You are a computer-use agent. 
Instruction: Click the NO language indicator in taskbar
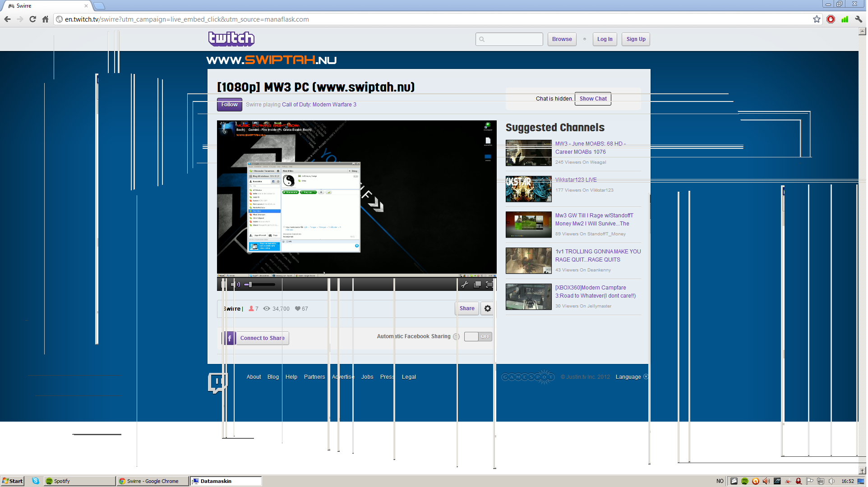click(720, 481)
